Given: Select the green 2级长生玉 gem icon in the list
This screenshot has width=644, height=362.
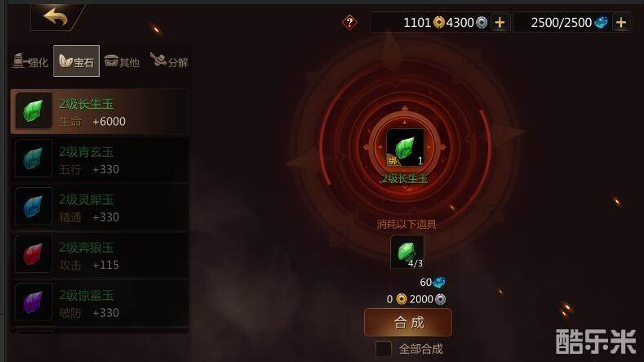Looking at the screenshot, I should click(33, 110).
